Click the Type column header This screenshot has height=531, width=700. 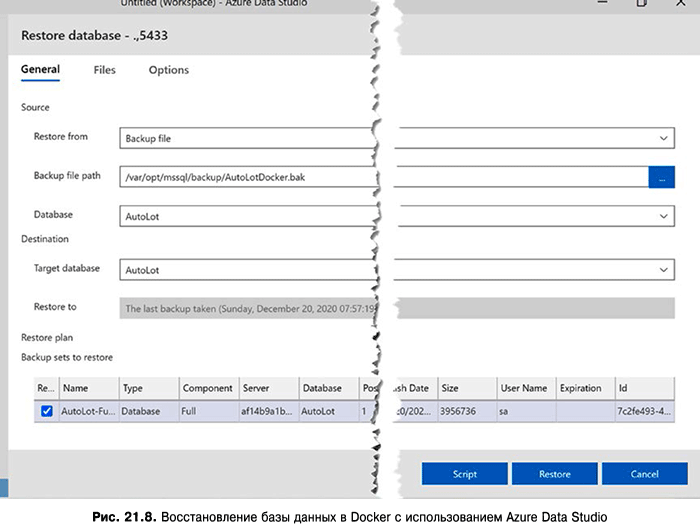pos(149,388)
